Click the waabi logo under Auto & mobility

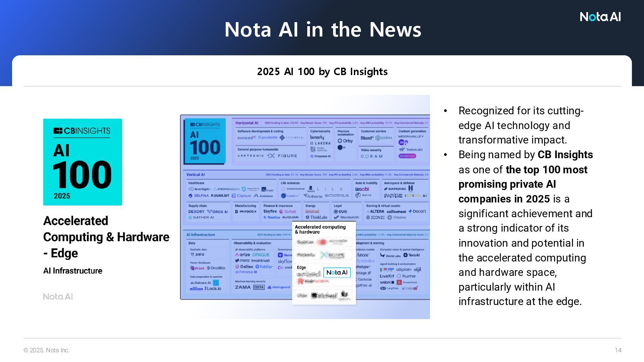362,189
